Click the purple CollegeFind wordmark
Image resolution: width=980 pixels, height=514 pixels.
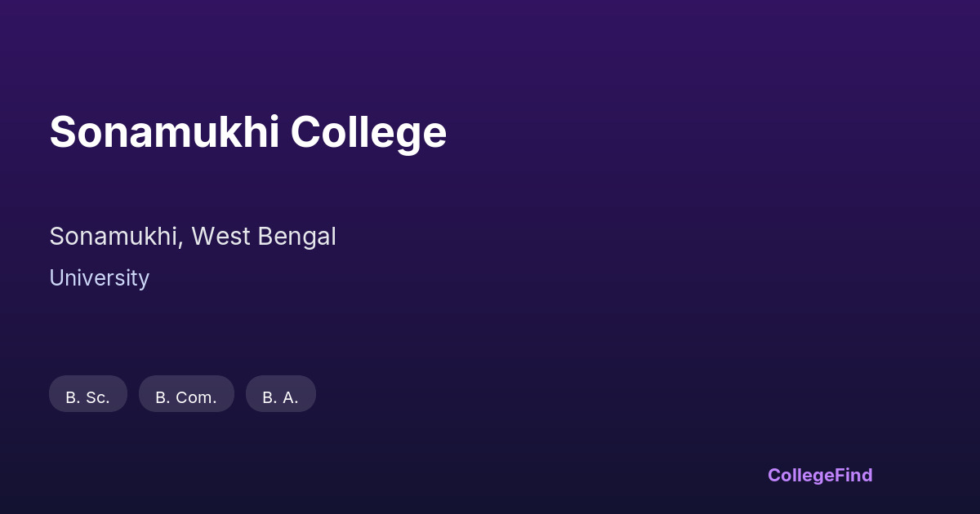click(820, 475)
